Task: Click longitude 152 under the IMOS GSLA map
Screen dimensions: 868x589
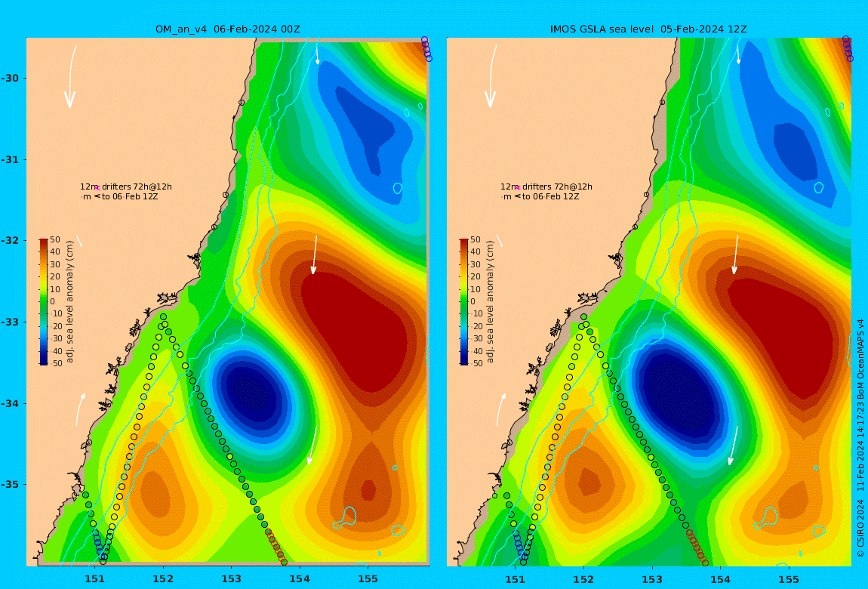Action: tap(583, 579)
